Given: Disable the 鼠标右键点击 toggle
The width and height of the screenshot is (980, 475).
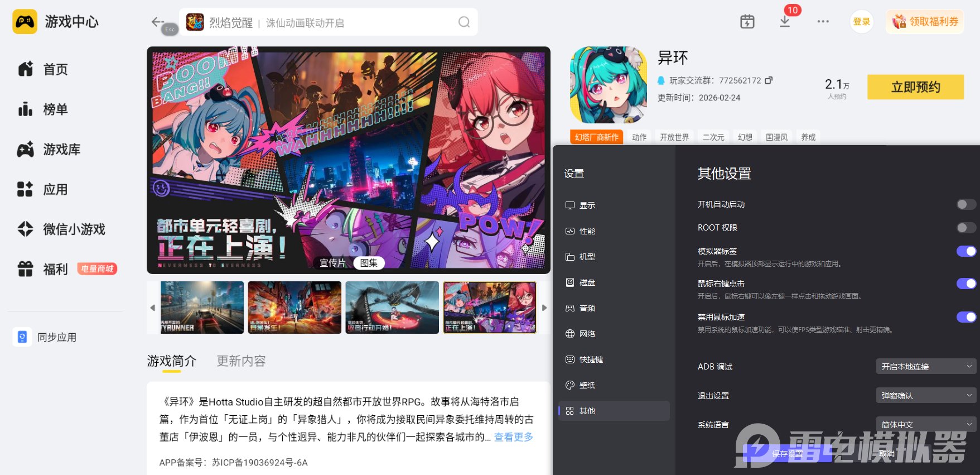Looking at the screenshot, I should [x=966, y=284].
